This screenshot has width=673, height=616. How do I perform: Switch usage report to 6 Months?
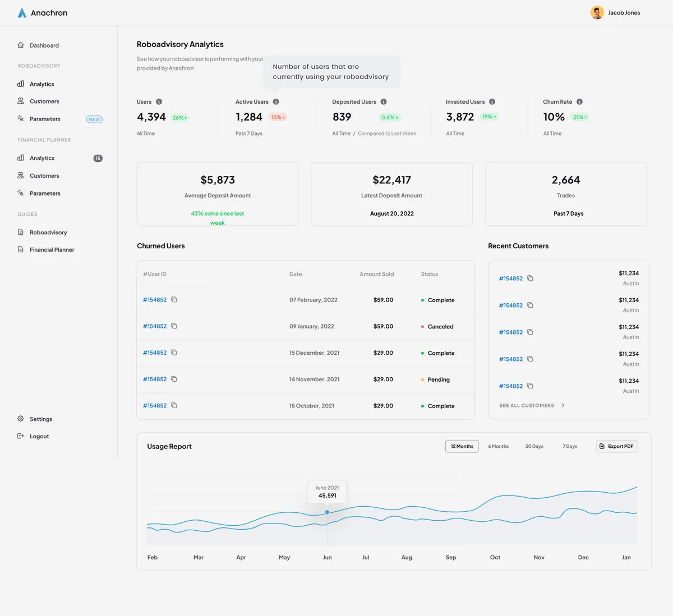coord(499,447)
